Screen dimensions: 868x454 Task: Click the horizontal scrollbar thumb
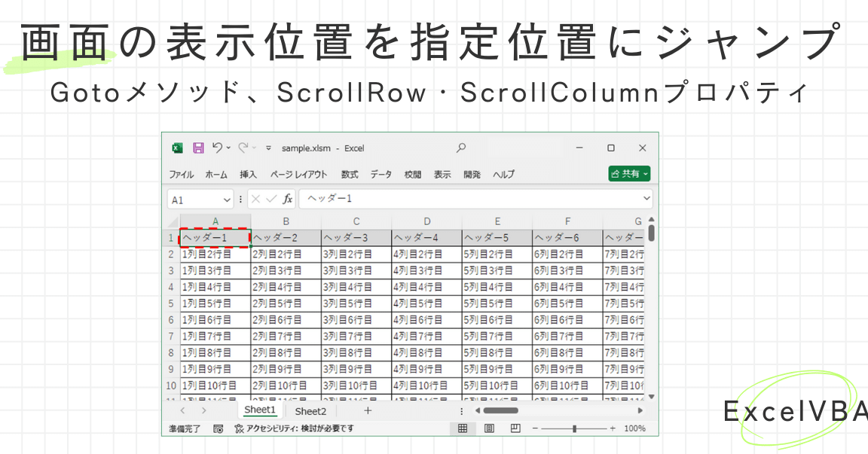click(501, 410)
